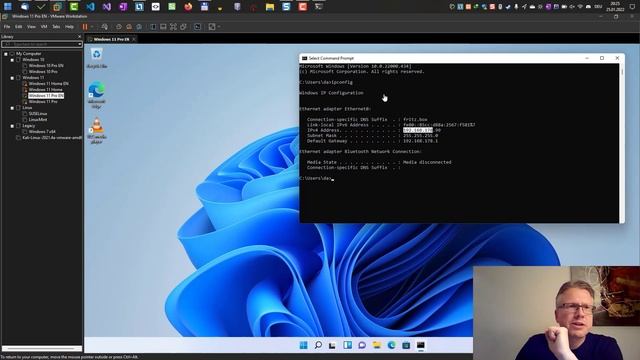This screenshot has width=640, height=360.
Task: Open the View menu
Action: click(31, 27)
